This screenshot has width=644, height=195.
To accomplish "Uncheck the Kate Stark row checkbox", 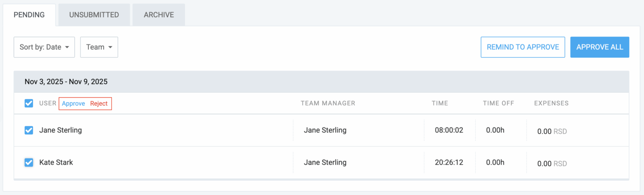I will (x=29, y=162).
